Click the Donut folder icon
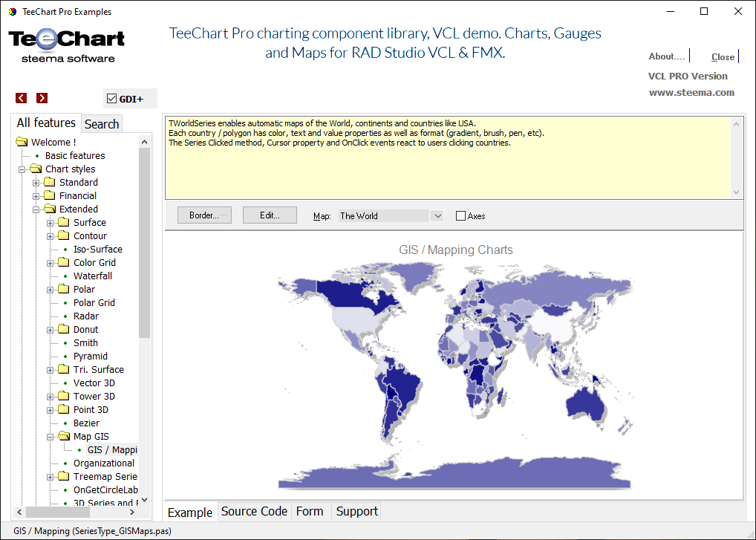756x540 pixels. [x=64, y=329]
